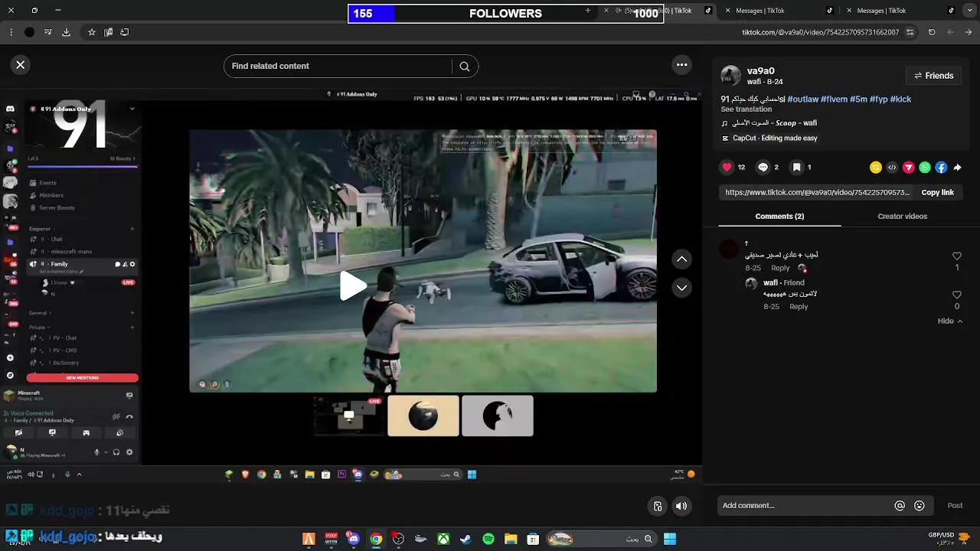The height and width of the screenshot is (551, 980).
Task: Open the browser three-dot menu
Action: (x=11, y=32)
